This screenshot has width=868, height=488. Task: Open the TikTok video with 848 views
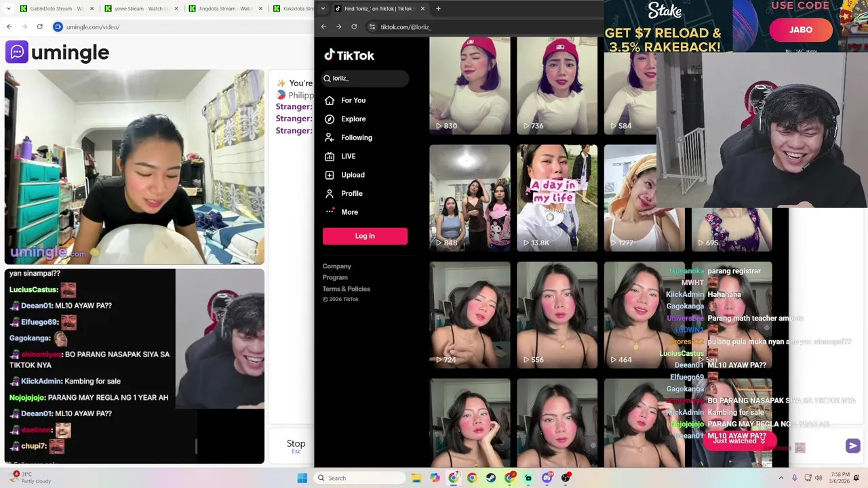[x=470, y=198]
